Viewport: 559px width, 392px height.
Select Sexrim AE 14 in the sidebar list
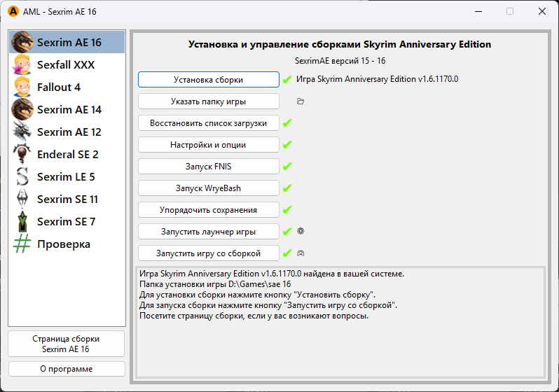[69, 110]
